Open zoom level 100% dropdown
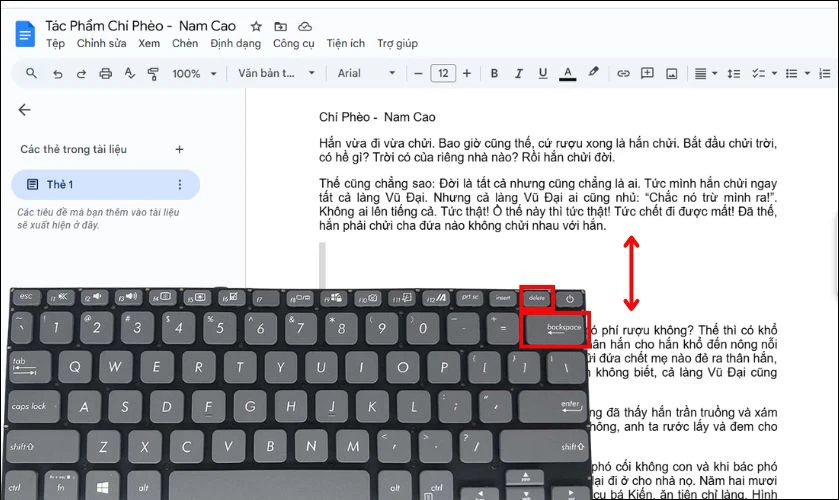Image resolution: width=840 pixels, height=500 pixels. (194, 73)
